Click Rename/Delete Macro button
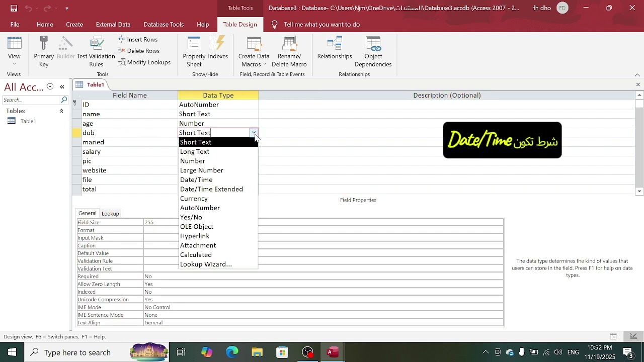 click(289, 52)
